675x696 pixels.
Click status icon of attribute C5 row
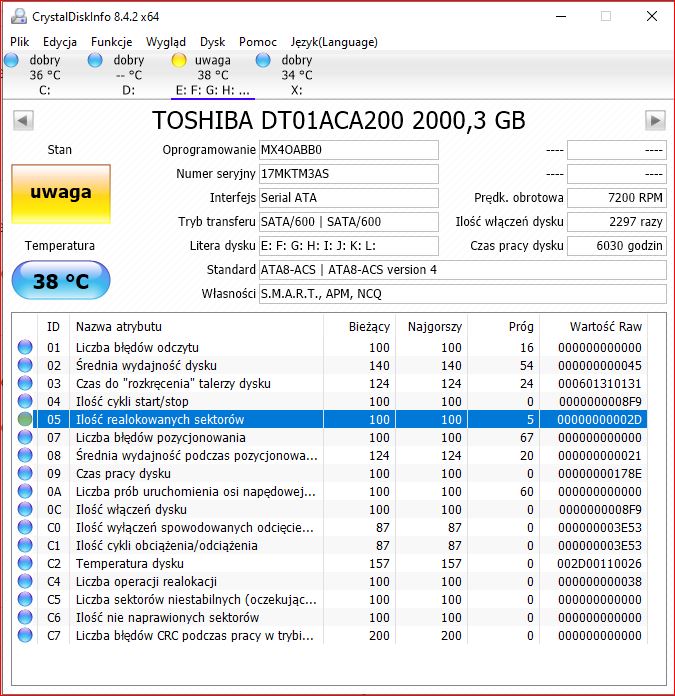click(x=25, y=599)
